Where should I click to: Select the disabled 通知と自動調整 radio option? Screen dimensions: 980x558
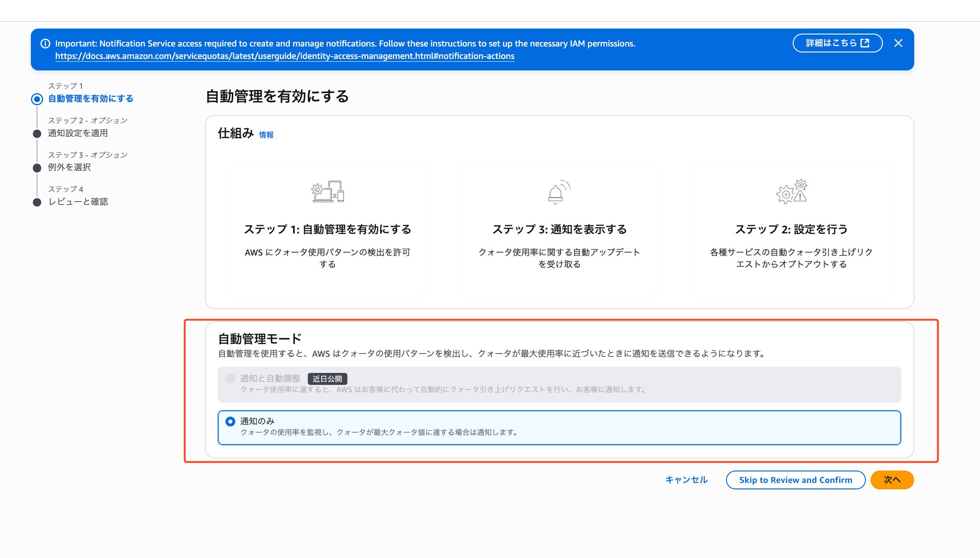[x=231, y=378]
